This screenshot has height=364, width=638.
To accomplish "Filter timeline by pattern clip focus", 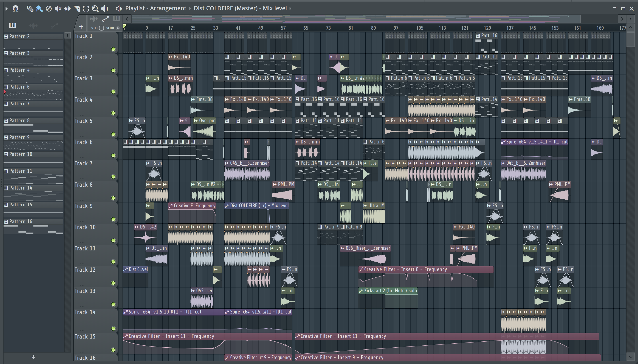I will point(117,19).
